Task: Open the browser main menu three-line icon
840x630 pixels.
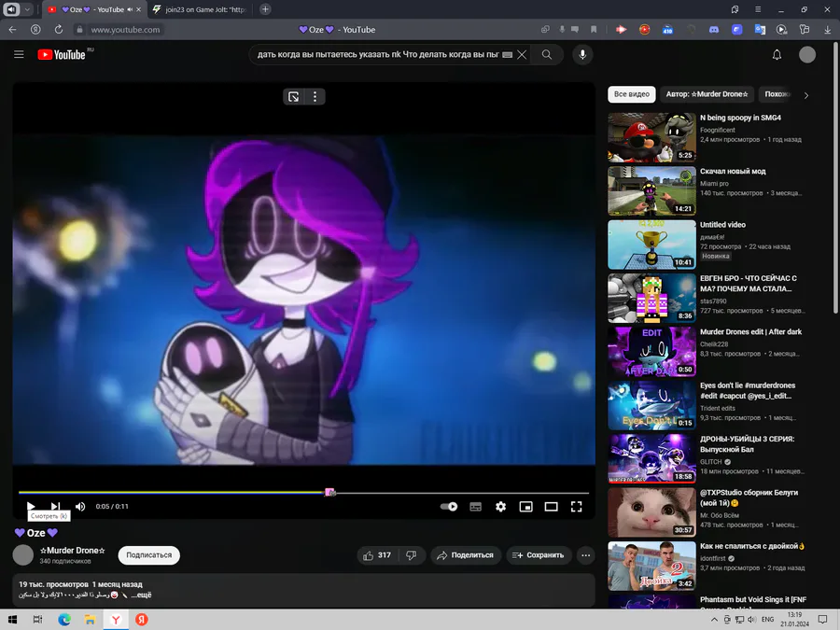Action: click(758, 9)
